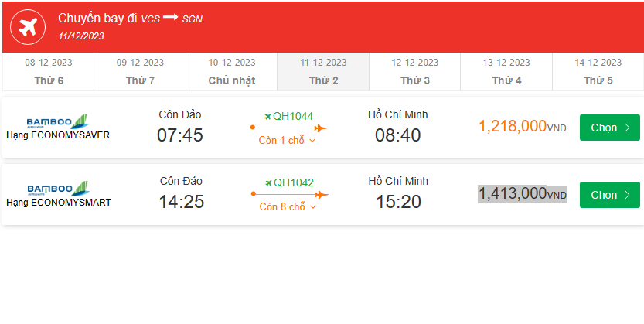Click the small plane icon beside QH1042
Image resolution: width=644 pixels, height=324 pixels.
267,183
